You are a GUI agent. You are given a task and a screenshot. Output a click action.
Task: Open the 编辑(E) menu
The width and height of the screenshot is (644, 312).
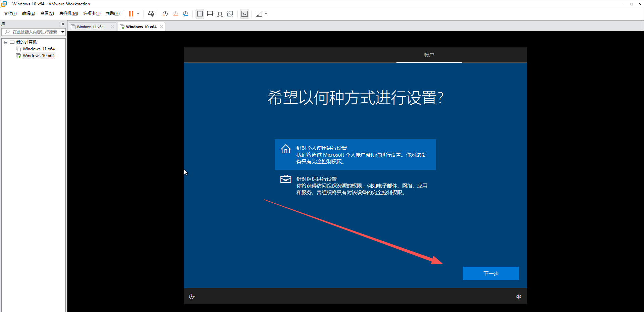click(x=29, y=13)
